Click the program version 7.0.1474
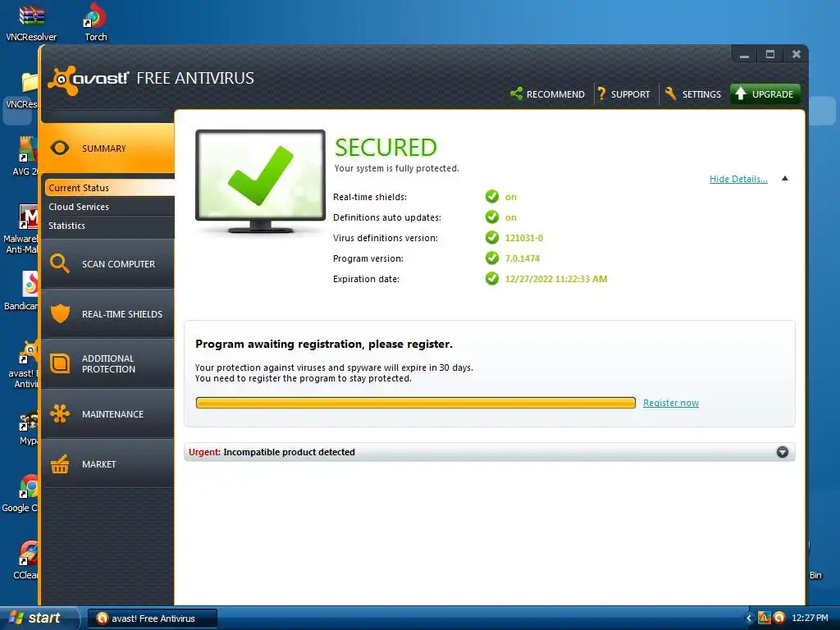This screenshot has width=840, height=630. tap(523, 258)
